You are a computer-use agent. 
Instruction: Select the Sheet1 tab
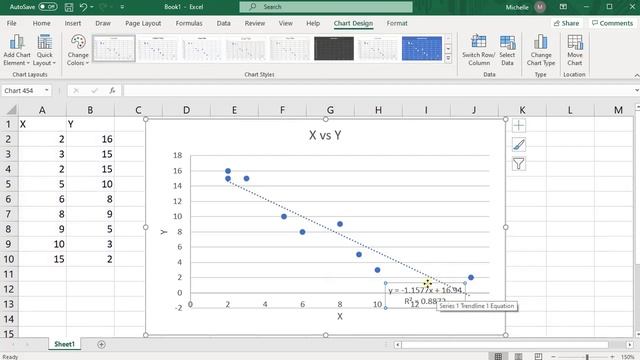click(64, 344)
